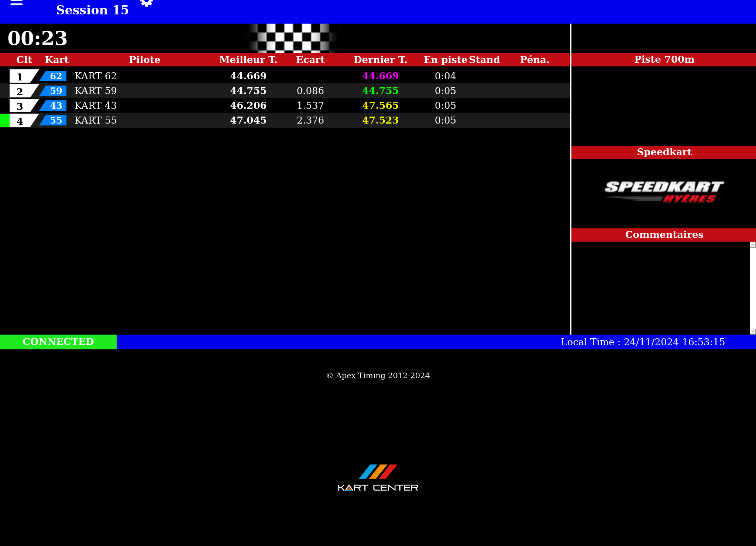Click the CONNECTED status indicator

[x=58, y=342]
